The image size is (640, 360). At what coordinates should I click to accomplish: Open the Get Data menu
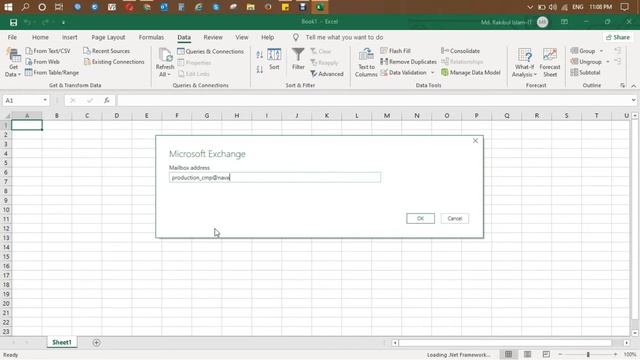point(13,62)
